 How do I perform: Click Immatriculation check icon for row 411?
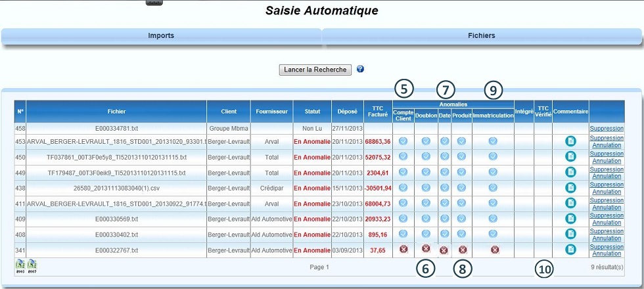point(492,203)
